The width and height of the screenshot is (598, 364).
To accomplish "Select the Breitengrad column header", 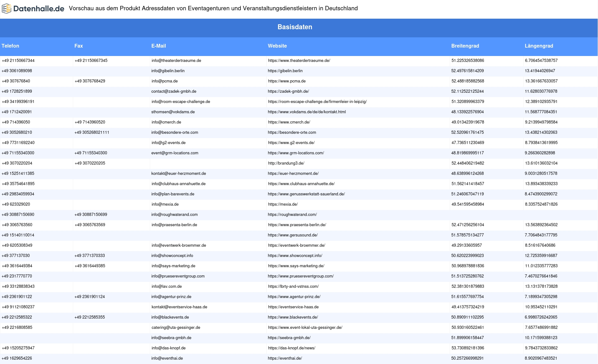I will coord(465,46).
